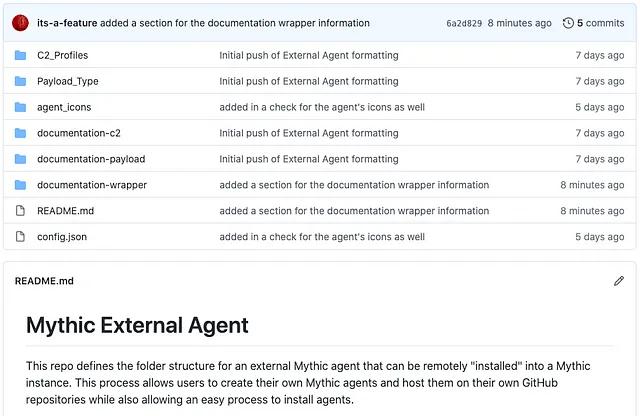Screen dimensions: 640x416
Task: Click the its-a-feature user avatar
Action: click(20, 23)
